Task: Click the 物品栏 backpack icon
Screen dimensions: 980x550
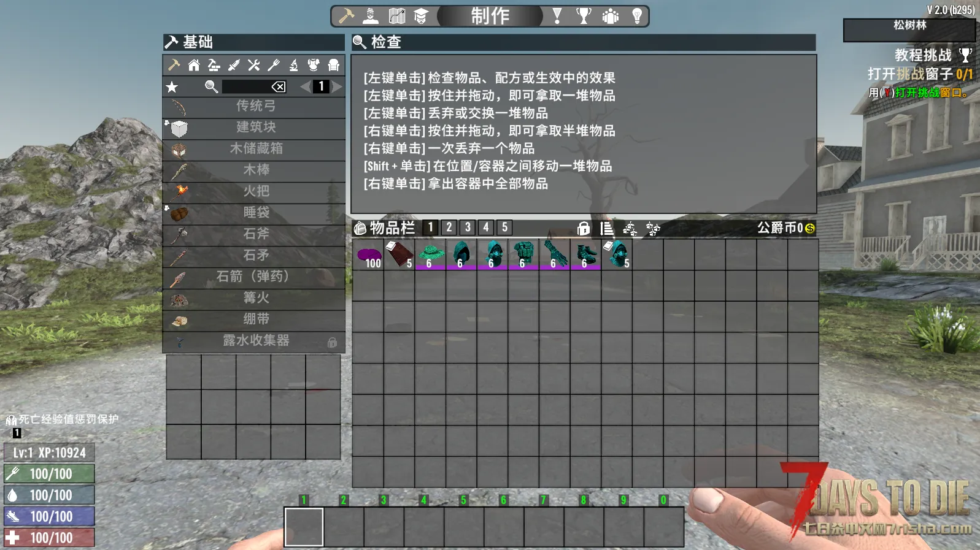Action: tap(360, 228)
